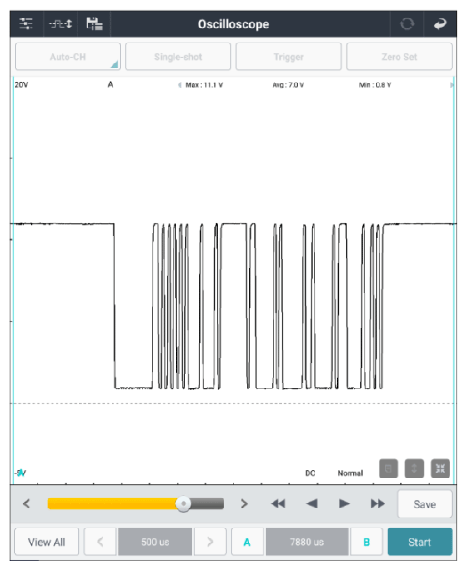
Task: Decrease time base with left chevron
Action: click(100, 542)
